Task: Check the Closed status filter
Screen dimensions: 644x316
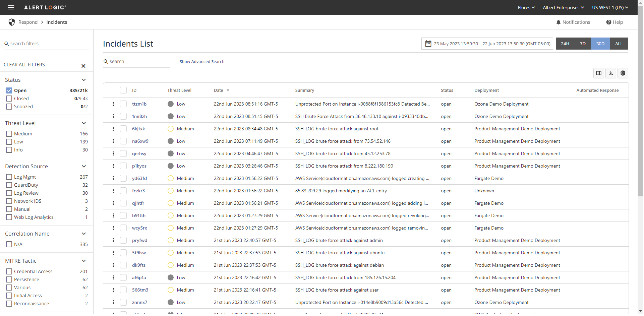Action: [9, 99]
